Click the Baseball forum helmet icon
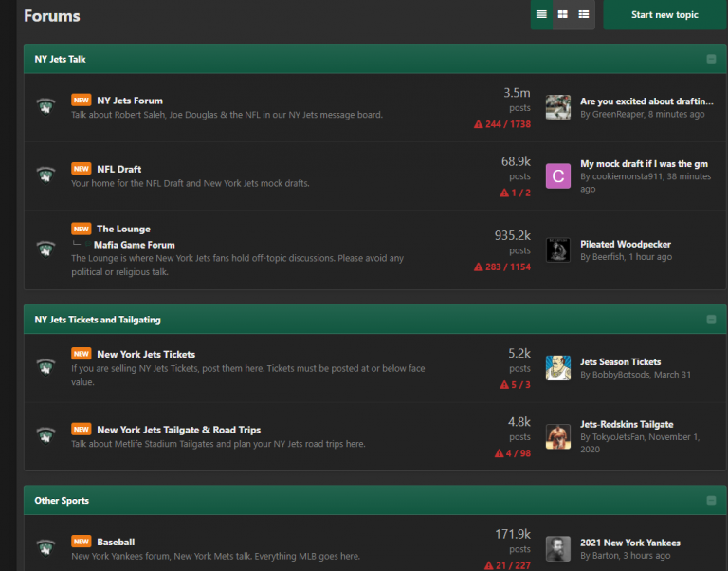 pos(45,548)
